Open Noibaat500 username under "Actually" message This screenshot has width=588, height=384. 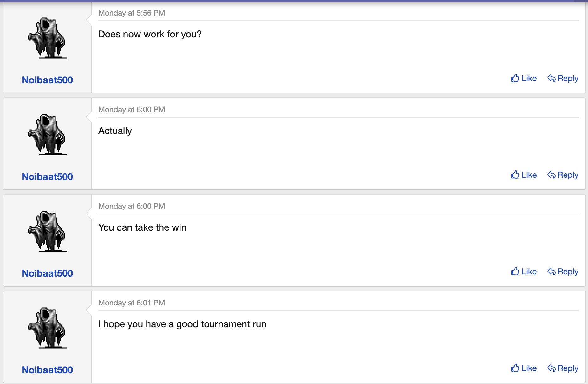pyautogui.click(x=47, y=176)
